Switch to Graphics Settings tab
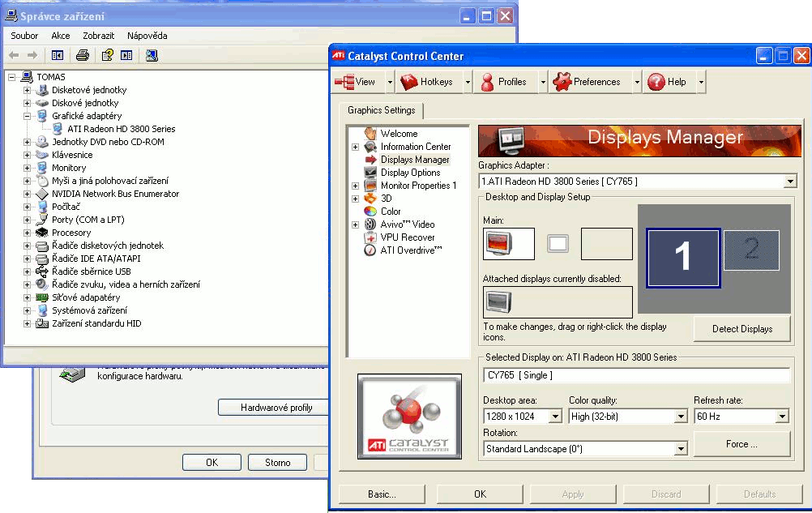The image size is (812, 513). click(x=382, y=110)
